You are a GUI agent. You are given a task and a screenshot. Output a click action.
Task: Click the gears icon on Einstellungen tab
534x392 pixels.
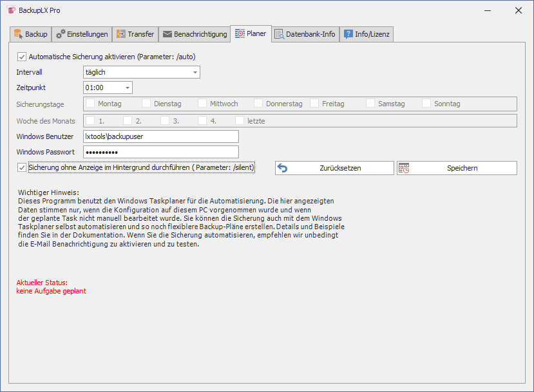tap(61, 34)
